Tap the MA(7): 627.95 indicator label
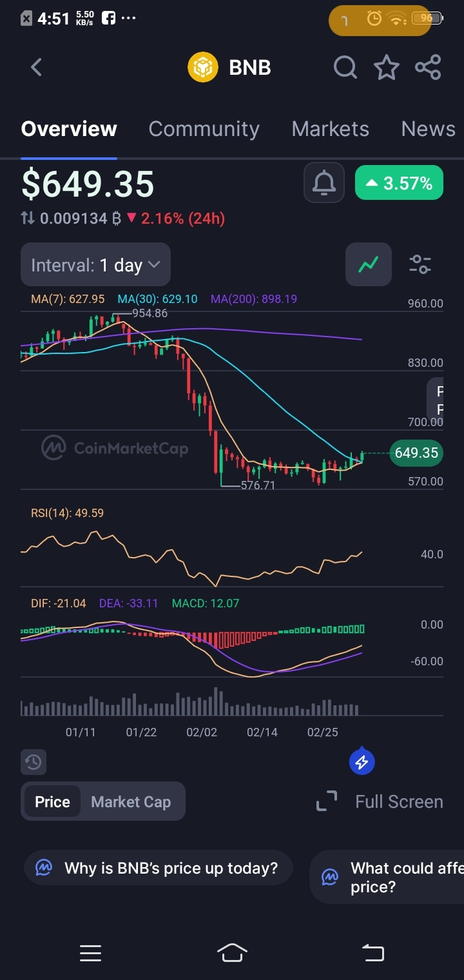Screen dimensions: 464x980 68,299
